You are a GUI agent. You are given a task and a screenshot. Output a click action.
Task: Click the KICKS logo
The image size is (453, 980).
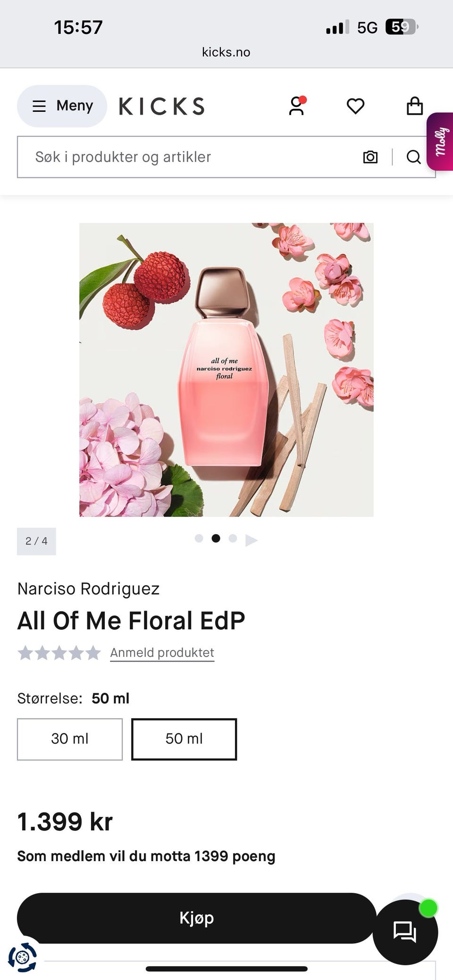coord(162,106)
